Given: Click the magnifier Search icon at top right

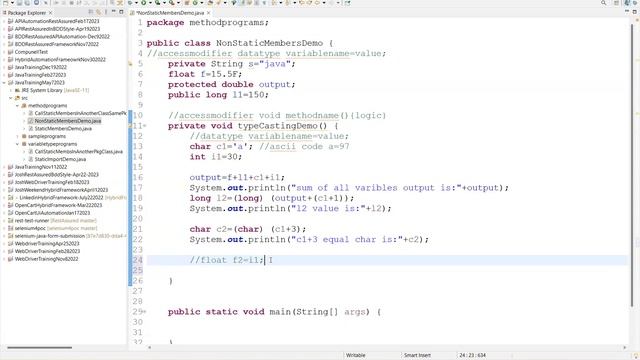Looking at the screenshot, I should point(603,2).
